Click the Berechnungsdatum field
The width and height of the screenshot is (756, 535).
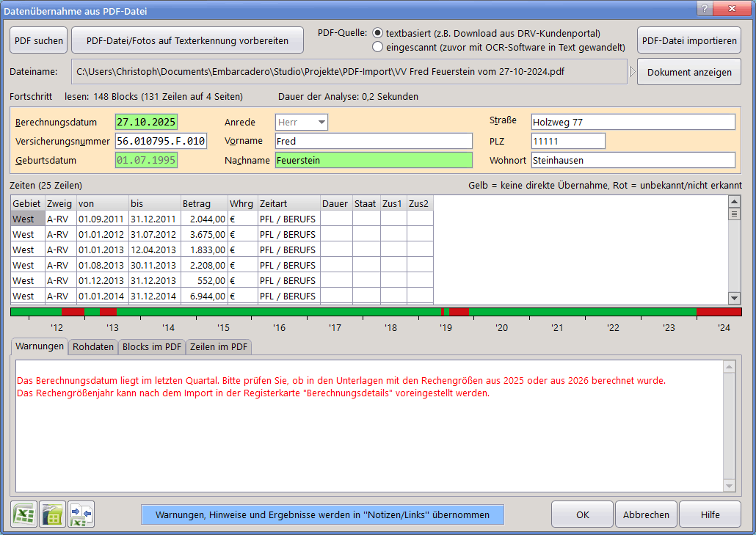pos(146,122)
